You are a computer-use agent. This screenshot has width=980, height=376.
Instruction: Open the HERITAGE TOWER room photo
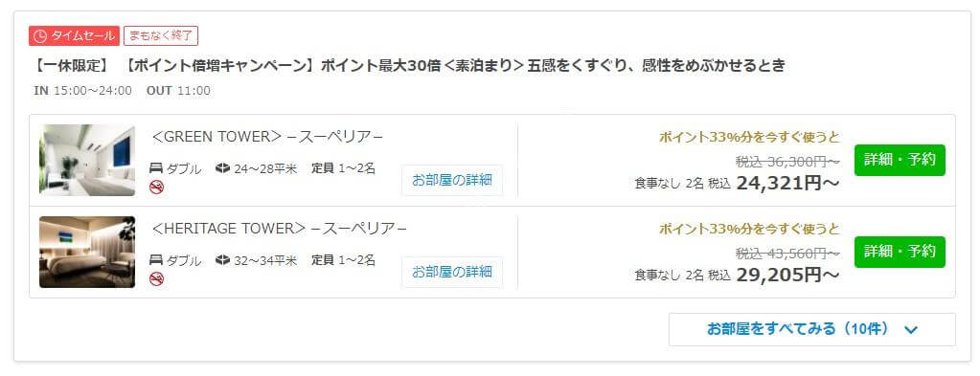(87, 252)
